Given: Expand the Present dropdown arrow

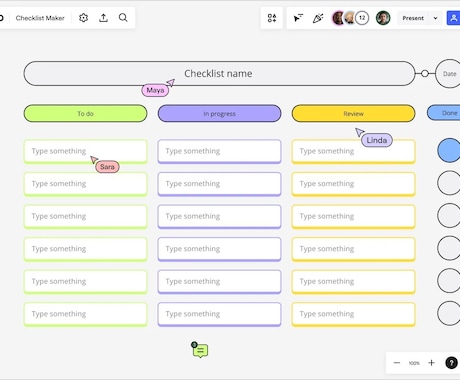Looking at the screenshot, I should [435, 18].
